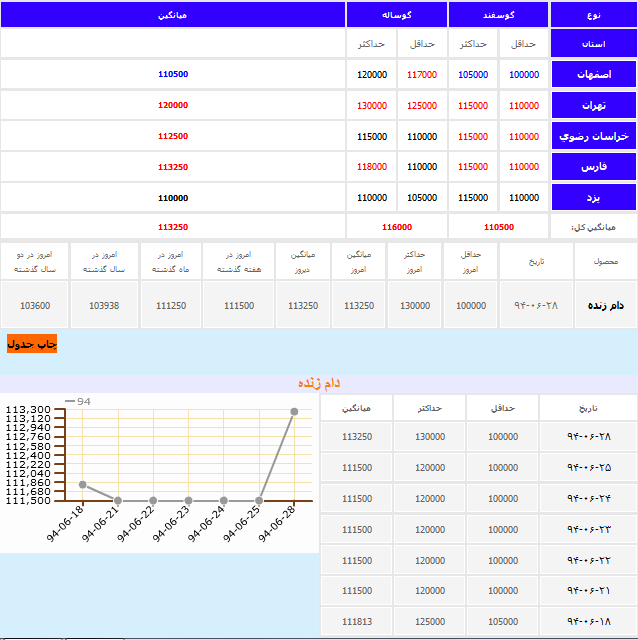Viewport: 638px width, 640px height.
Task: Click فارس calf maximum 118000
Action: pos(372,167)
